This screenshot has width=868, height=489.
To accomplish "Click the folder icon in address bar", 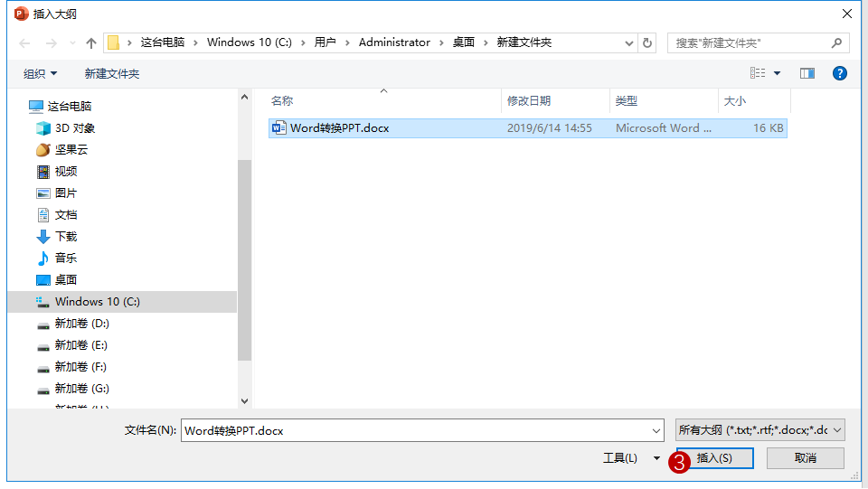I will coord(114,42).
